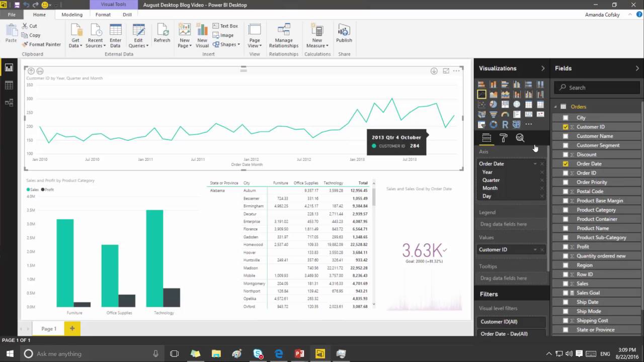
Task: Check the Customer Name field checkbox
Action: pos(566,136)
